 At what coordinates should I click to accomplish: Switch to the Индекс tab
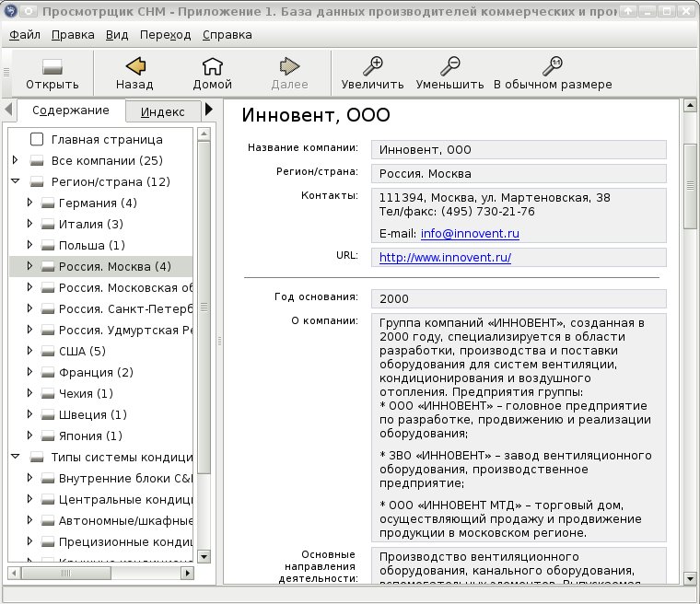pyautogui.click(x=162, y=111)
